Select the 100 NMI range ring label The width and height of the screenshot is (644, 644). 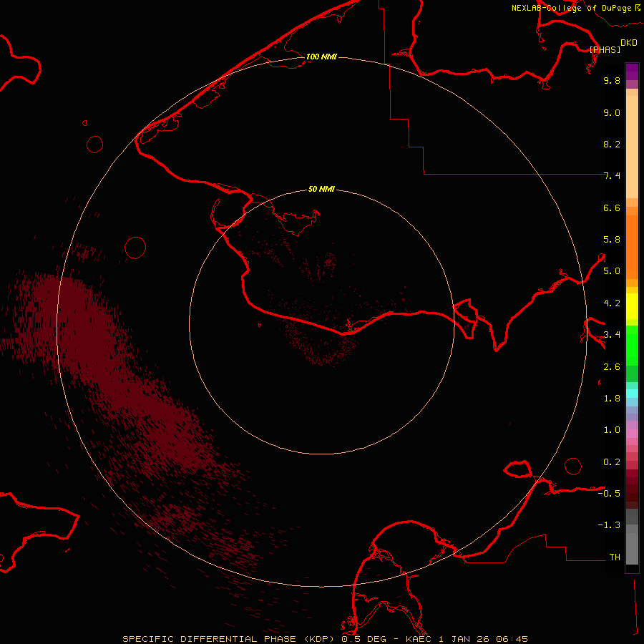(321, 57)
